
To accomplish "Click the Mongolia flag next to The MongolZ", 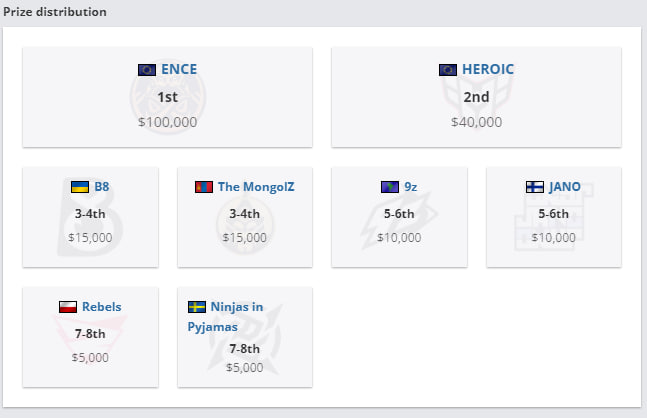I will coord(204,187).
